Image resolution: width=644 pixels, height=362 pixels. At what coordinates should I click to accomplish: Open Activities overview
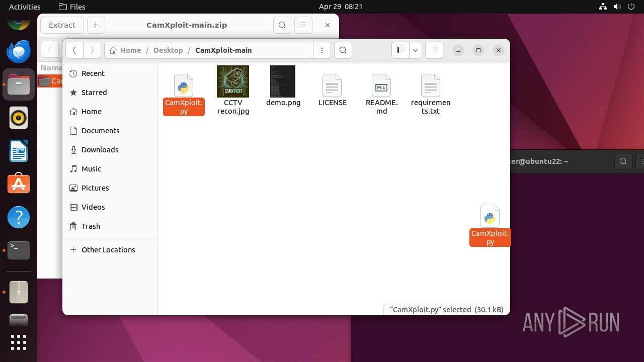pos(25,7)
